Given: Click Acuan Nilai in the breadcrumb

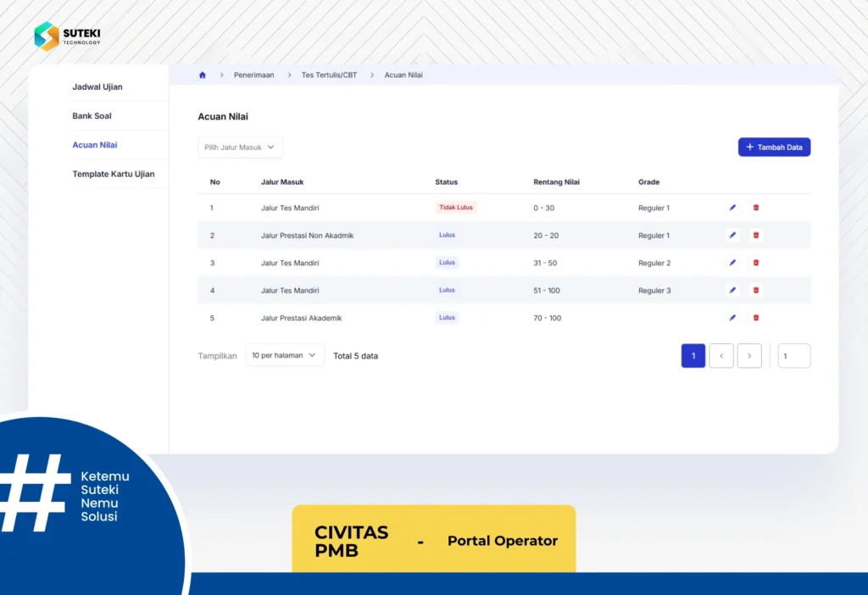Looking at the screenshot, I should [403, 75].
